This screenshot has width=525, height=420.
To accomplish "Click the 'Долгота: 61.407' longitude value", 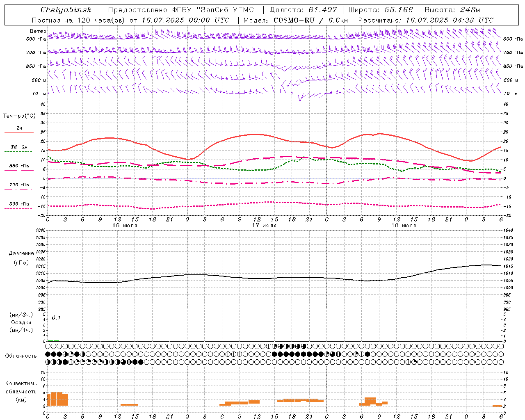I will 303,10.
